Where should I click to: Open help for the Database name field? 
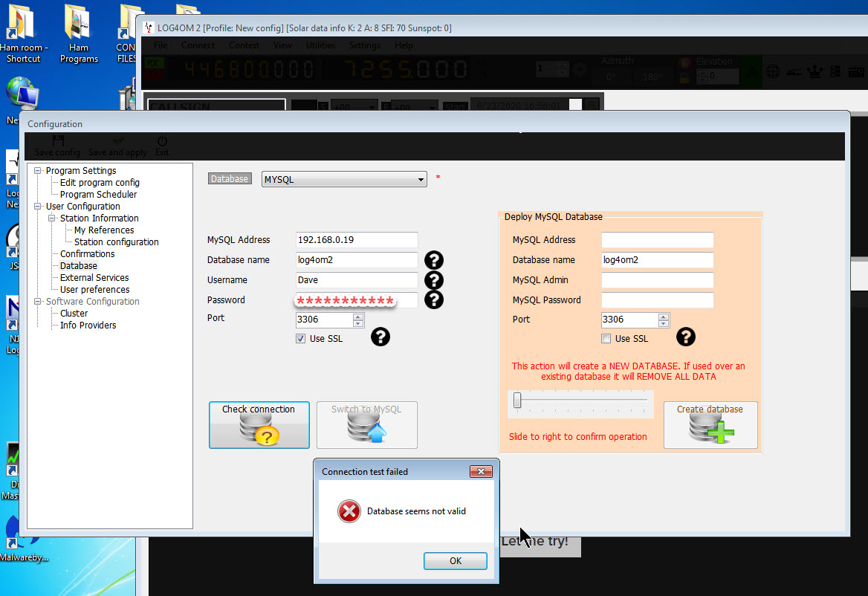click(434, 260)
